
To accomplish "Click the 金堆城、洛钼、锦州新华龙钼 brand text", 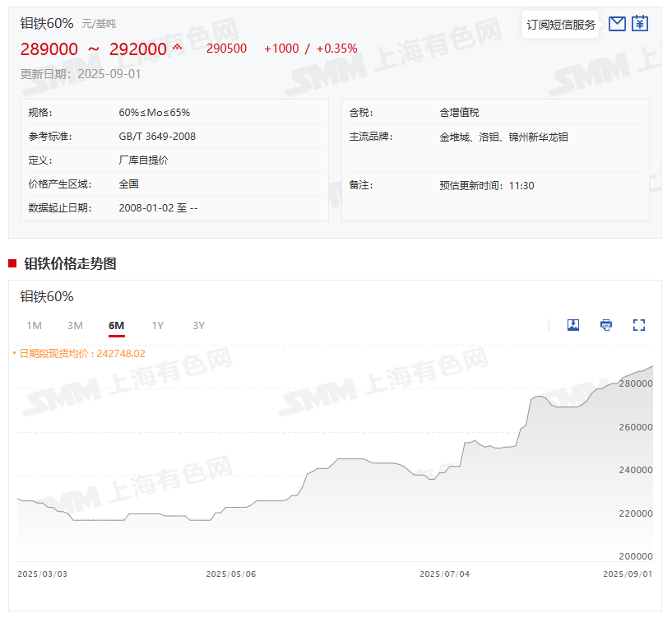I will pos(503,137).
